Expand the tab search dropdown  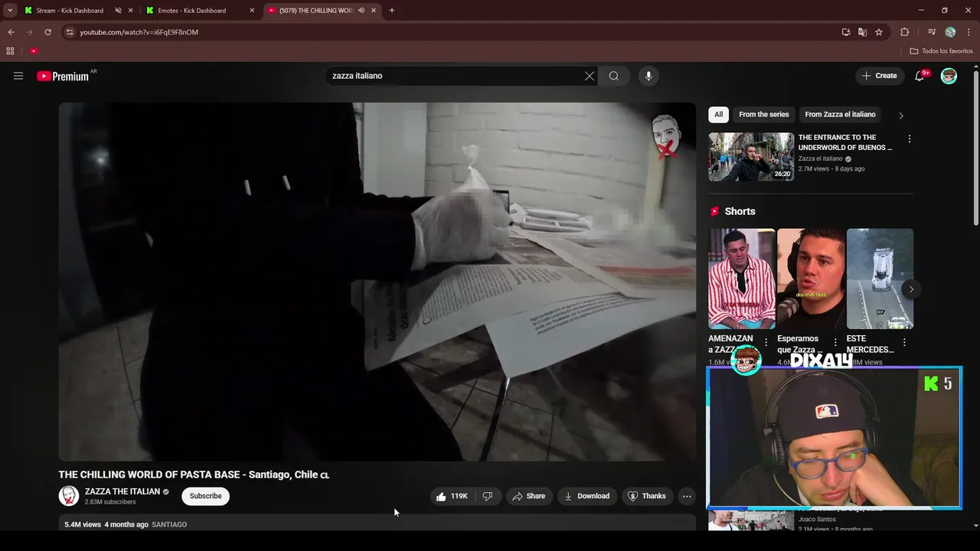10,11
